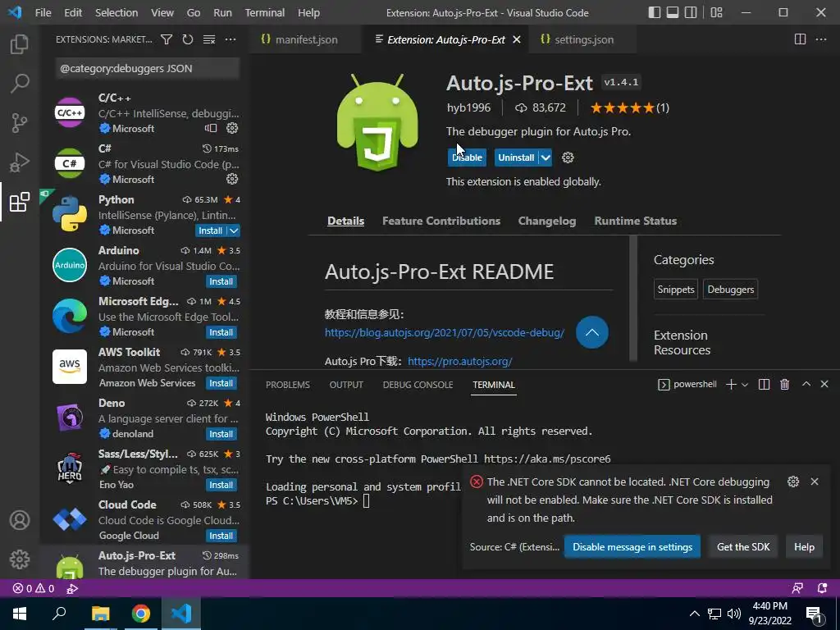Viewport: 840px width, 630px height.
Task: Click the Uninstall button
Action: click(x=517, y=157)
